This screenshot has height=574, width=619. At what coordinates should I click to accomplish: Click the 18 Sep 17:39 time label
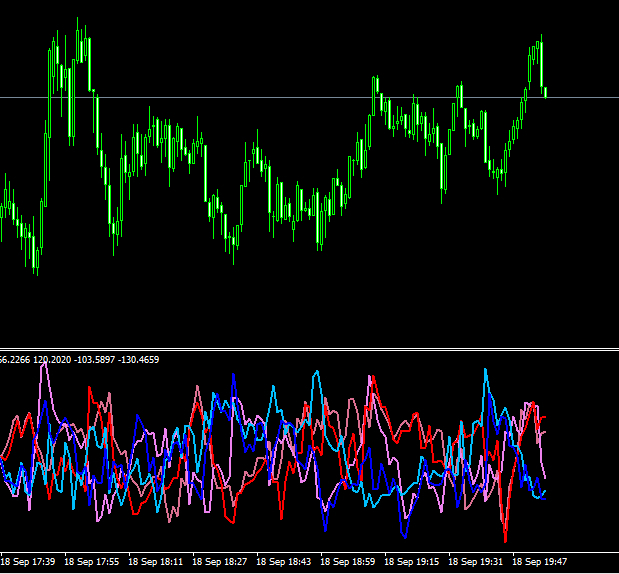pyautogui.click(x=28, y=562)
